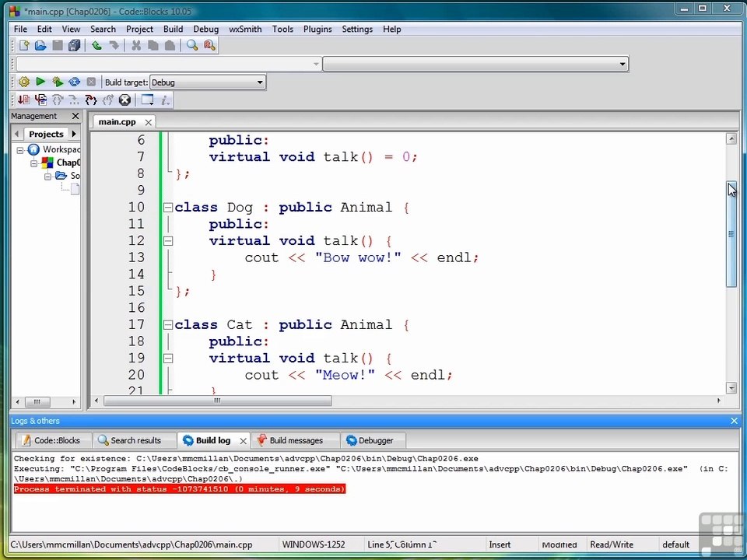Collapse the talk() fold at line 19
This screenshot has height=560, width=747.
click(168, 359)
